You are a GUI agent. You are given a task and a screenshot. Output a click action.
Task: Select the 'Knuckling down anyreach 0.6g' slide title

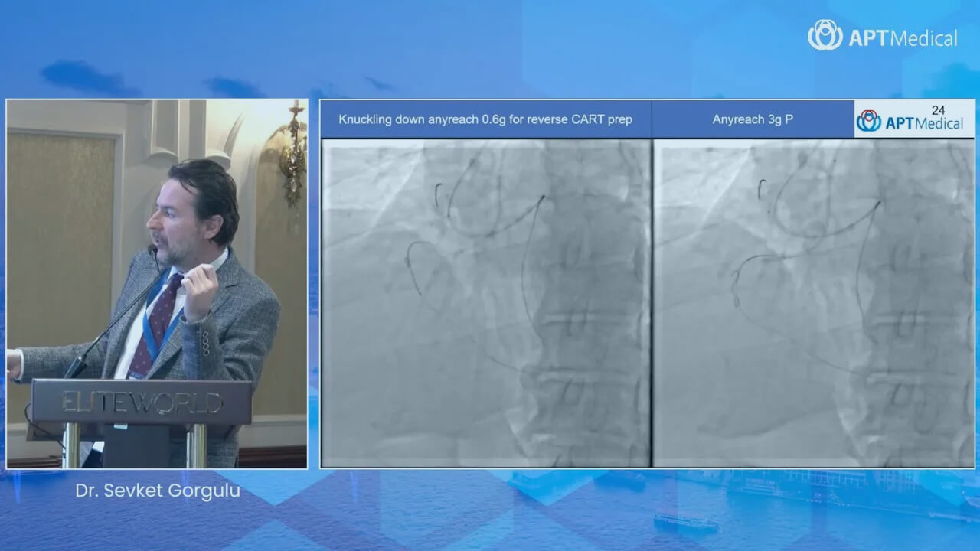pos(485,119)
